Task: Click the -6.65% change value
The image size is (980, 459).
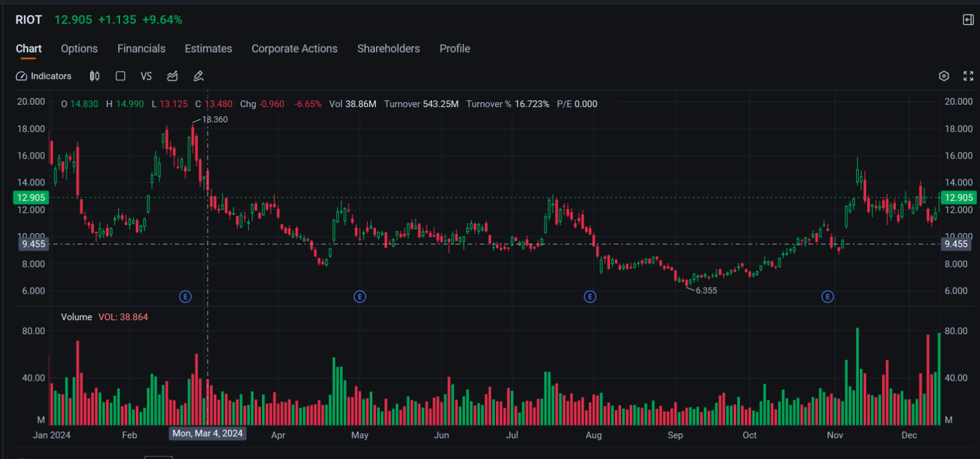Action: click(x=308, y=104)
